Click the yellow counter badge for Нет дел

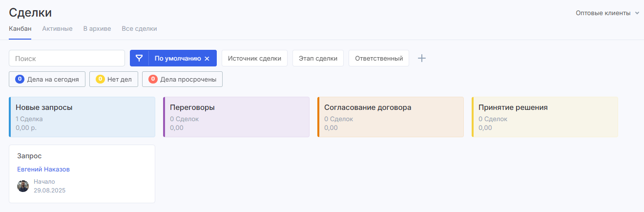point(100,79)
